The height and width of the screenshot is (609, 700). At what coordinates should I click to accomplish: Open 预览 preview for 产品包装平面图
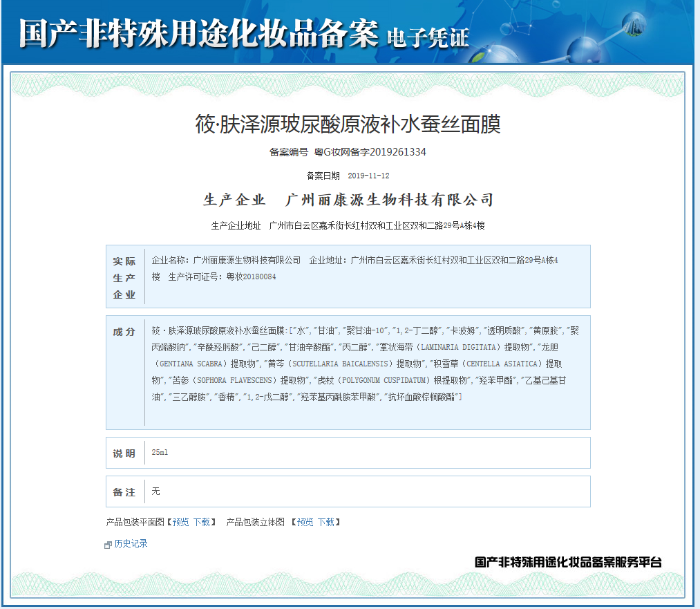pos(180,522)
